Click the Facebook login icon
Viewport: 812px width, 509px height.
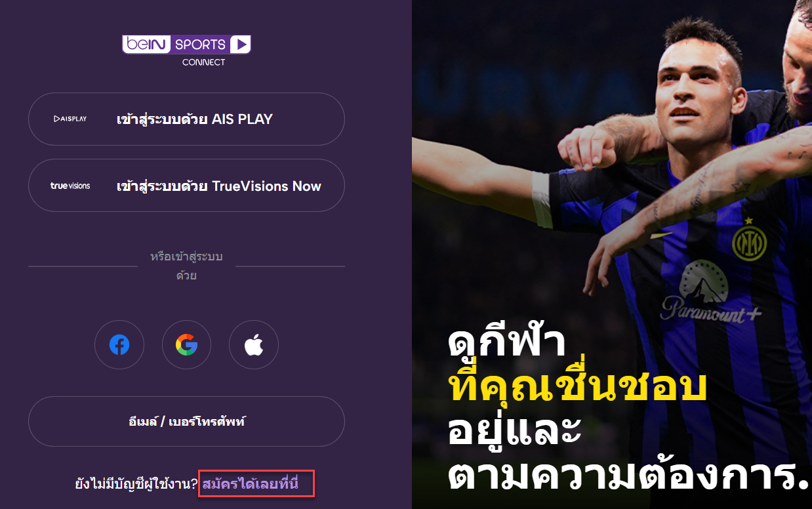tap(119, 345)
